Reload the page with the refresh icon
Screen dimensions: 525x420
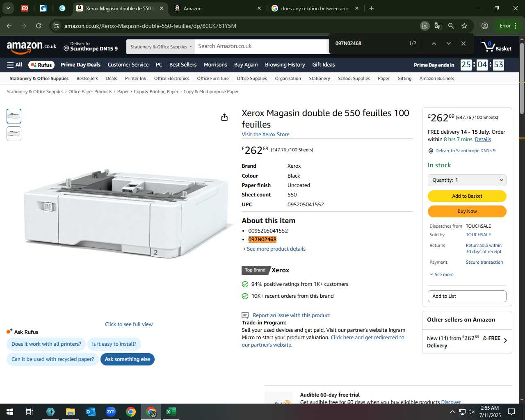pyautogui.click(x=39, y=26)
